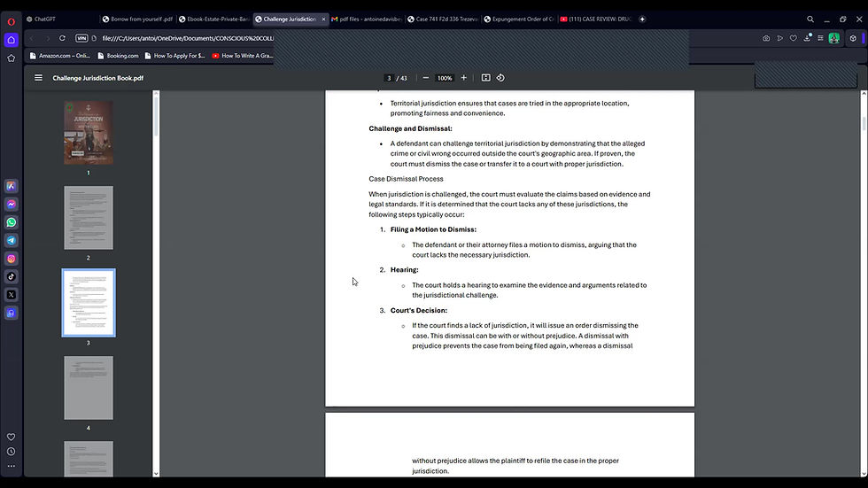Viewport: 868px width, 488px height.
Task: Select page 3 thumbnail
Action: (x=89, y=303)
